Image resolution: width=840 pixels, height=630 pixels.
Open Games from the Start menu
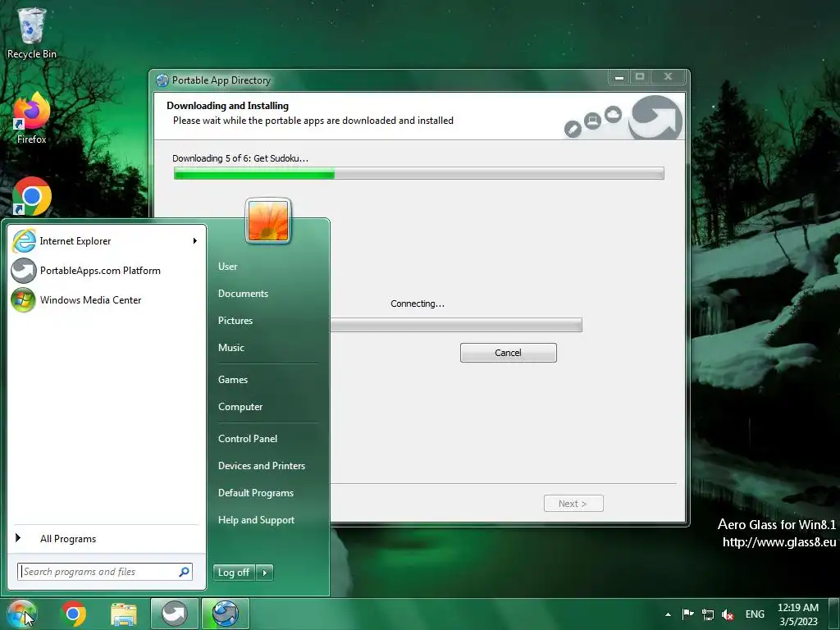pyautogui.click(x=233, y=379)
